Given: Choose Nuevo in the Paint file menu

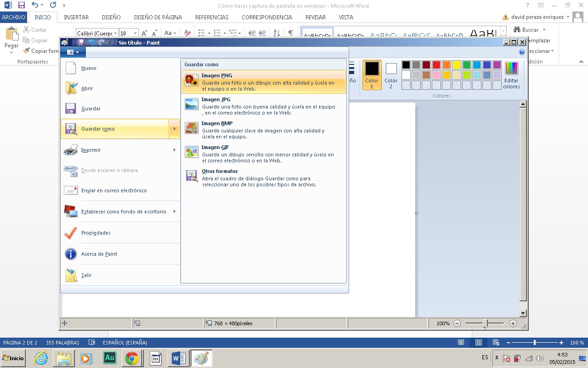Looking at the screenshot, I should click(120, 68).
